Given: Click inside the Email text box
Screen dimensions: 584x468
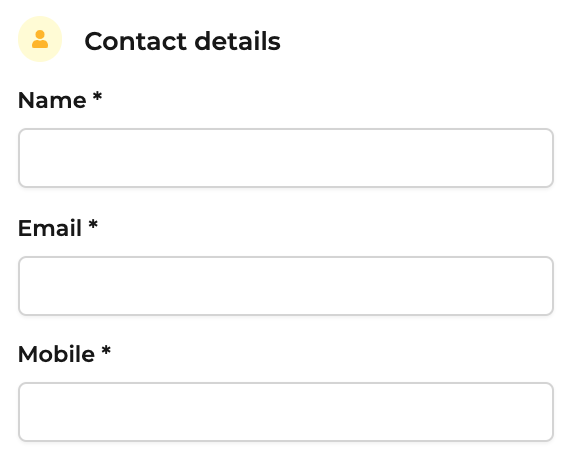Looking at the screenshot, I should pyautogui.click(x=286, y=286).
